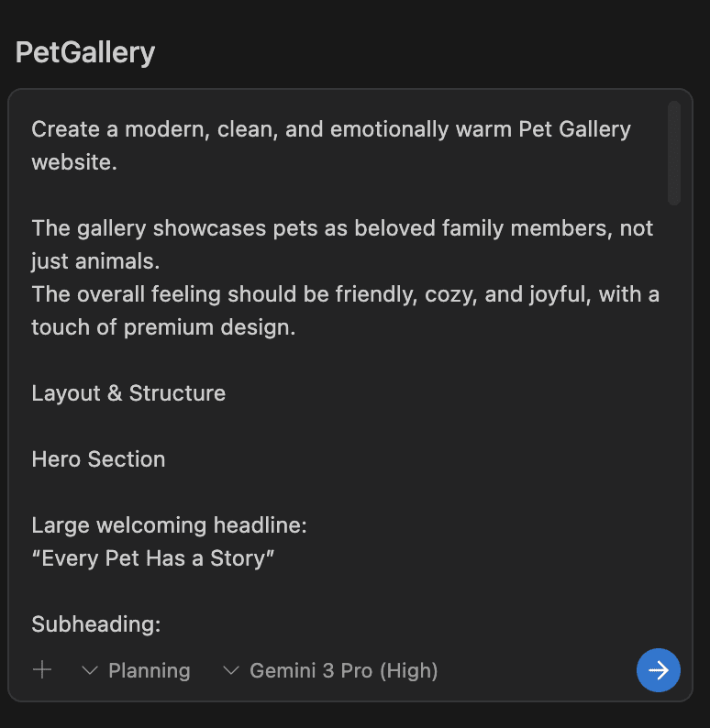Image resolution: width=710 pixels, height=728 pixels.
Task: Place cursor on 'Layout & Structure' line
Action: pyautogui.click(x=128, y=393)
